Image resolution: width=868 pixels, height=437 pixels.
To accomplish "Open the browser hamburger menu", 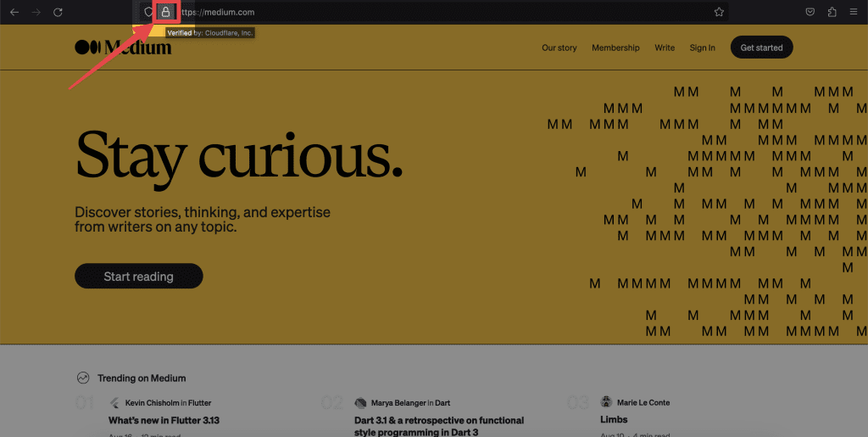I will 853,12.
